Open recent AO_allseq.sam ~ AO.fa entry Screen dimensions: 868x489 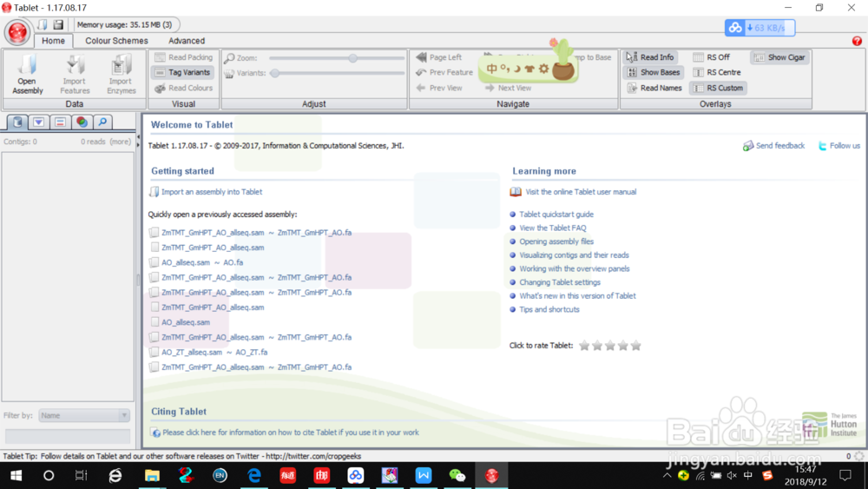tap(202, 262)
